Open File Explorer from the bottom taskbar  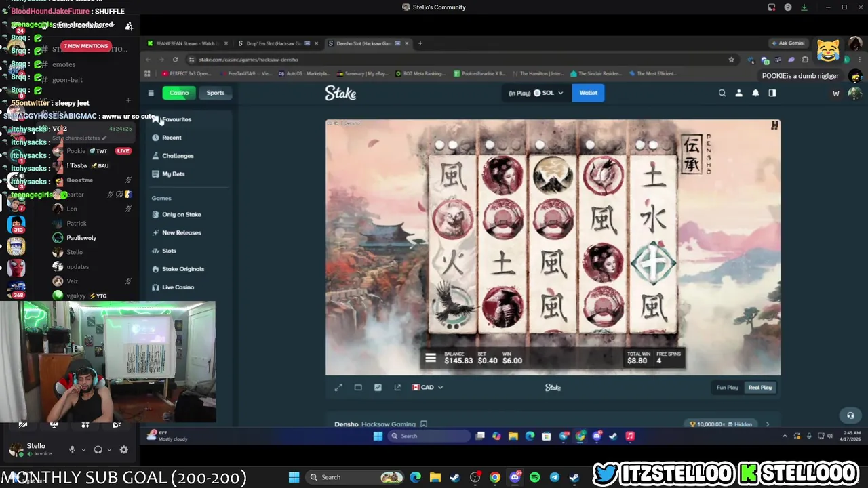pyautogui.click(x=435, y=477)
